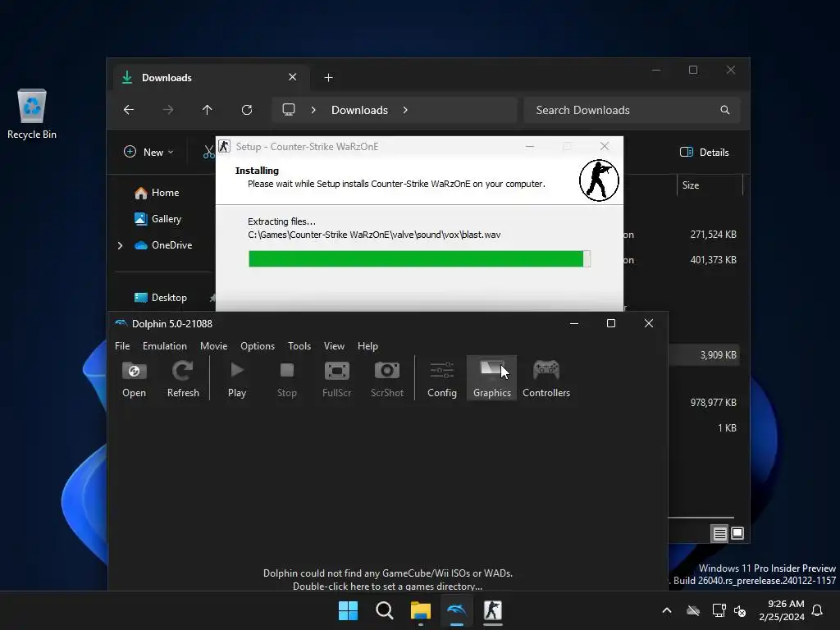
Task: Click the Counter-Strike setup taskbar icon
Action: 493,610
